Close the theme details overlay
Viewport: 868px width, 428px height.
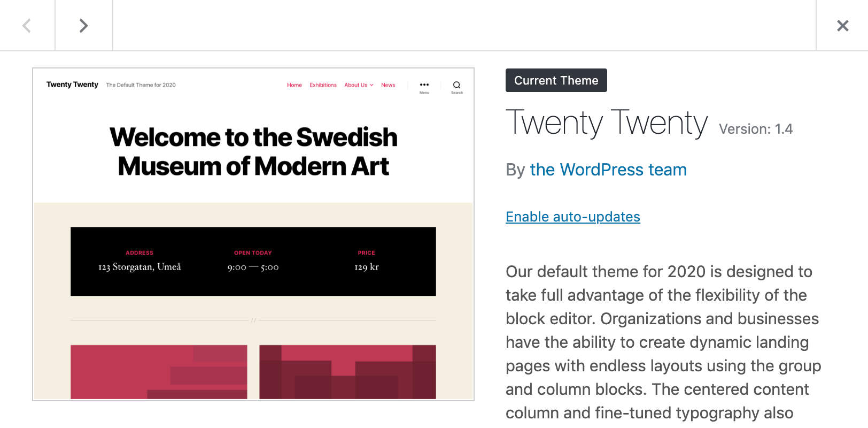(x=842, y=25)
